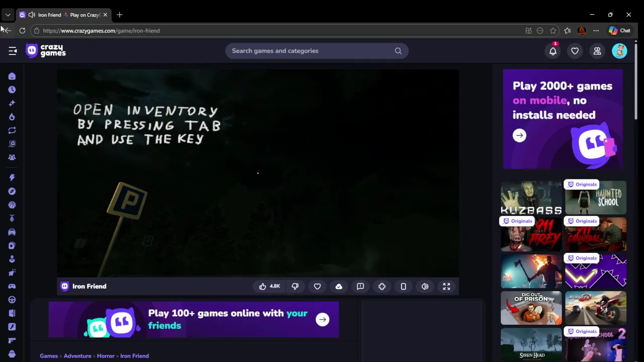Click the arrow on mobile games banner

519,135
